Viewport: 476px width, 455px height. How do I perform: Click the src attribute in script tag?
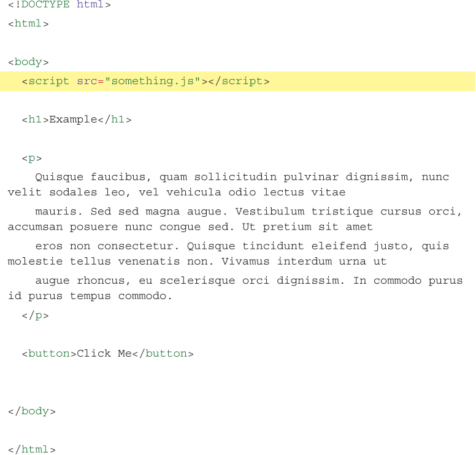[87, 81]
